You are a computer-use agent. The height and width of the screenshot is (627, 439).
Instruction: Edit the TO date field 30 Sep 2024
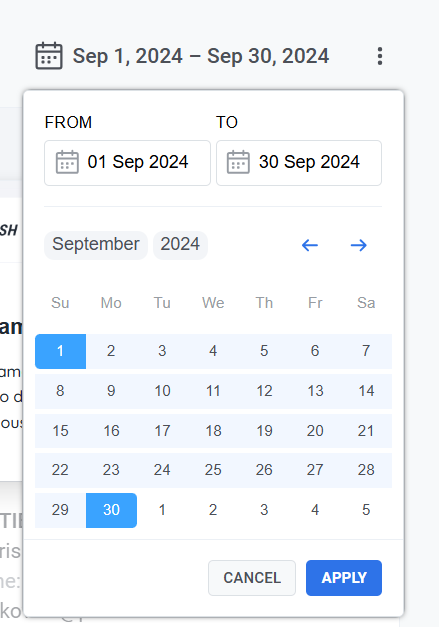pyautogui.click(x=299, y=163)
